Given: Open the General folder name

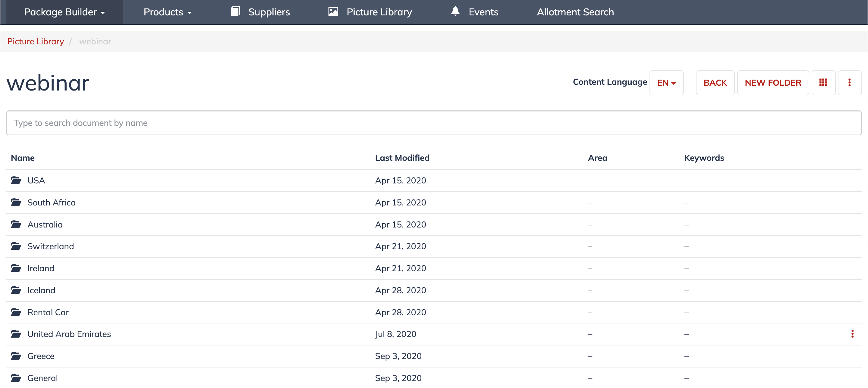Looking at the screenshot, I should click(42, 378).
